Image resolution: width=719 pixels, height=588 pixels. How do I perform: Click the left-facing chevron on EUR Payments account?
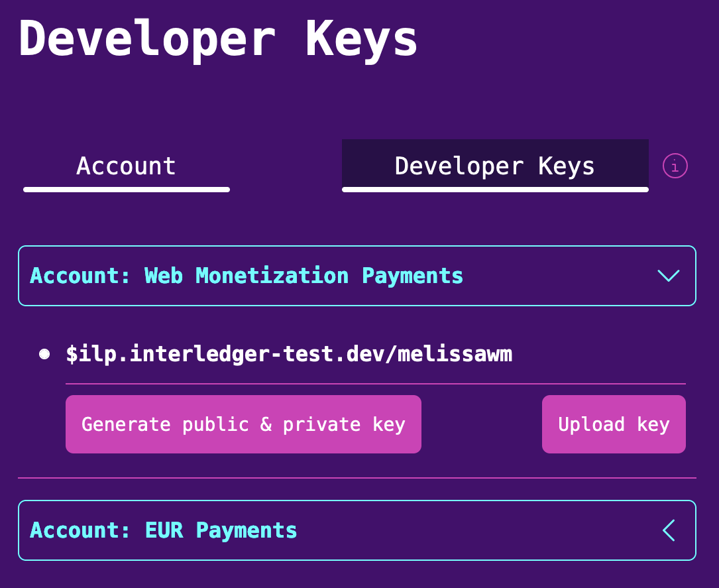(669, 530)
